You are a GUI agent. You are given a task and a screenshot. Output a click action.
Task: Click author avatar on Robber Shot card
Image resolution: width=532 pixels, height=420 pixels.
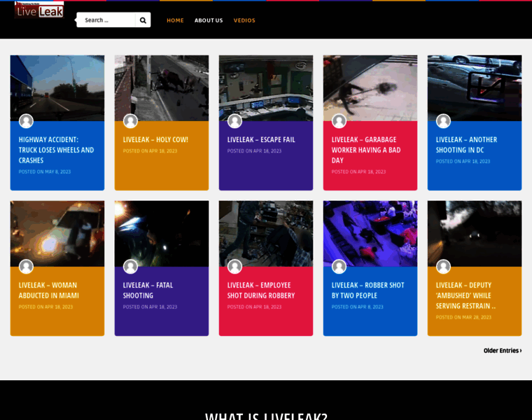point(339,266)
